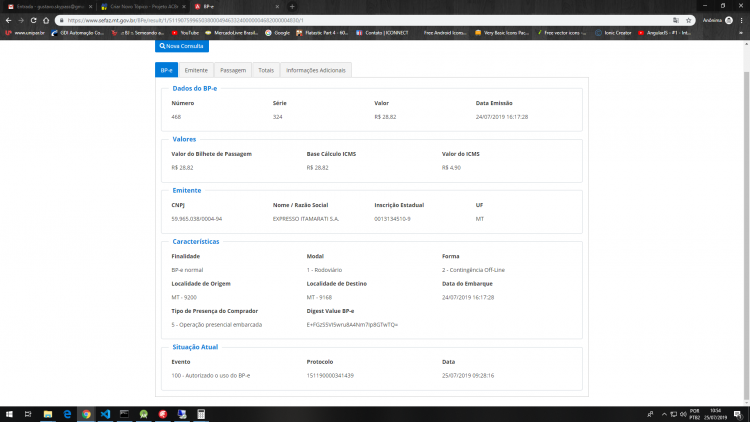Open the YouTube bookmark
Screen dimensions: 750x422
pyautogui.click(x=185, y=33)
